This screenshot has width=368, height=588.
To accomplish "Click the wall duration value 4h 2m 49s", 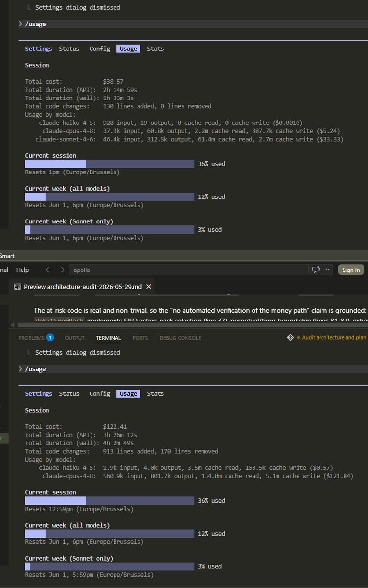I will click(118, 443).
